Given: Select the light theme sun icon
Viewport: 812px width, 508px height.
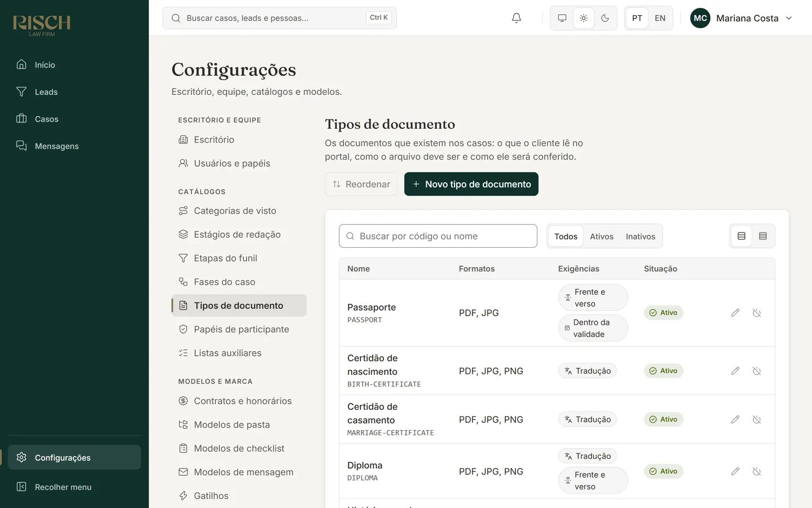Looking at the screenshot, I should click(584, 18).
